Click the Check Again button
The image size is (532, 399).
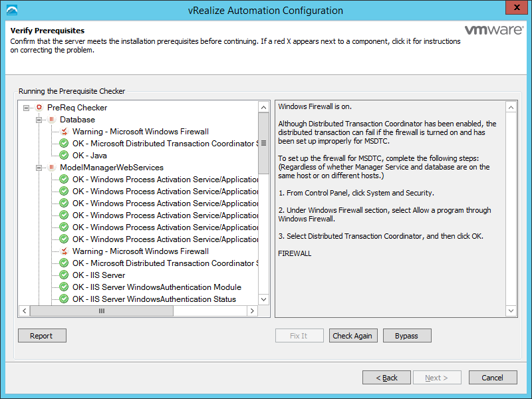point(352,336)
